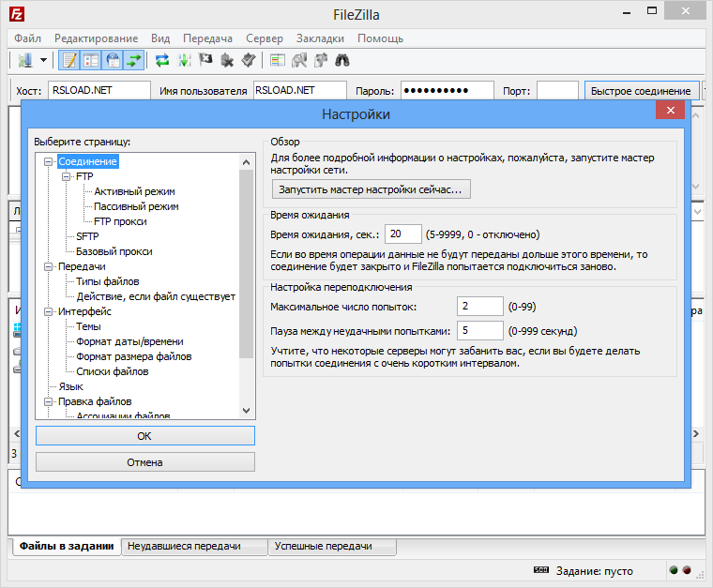Click the disconnect from server icon
This screenshot has width=713, height=588.
pyautogui.click(x=227, y=60)
